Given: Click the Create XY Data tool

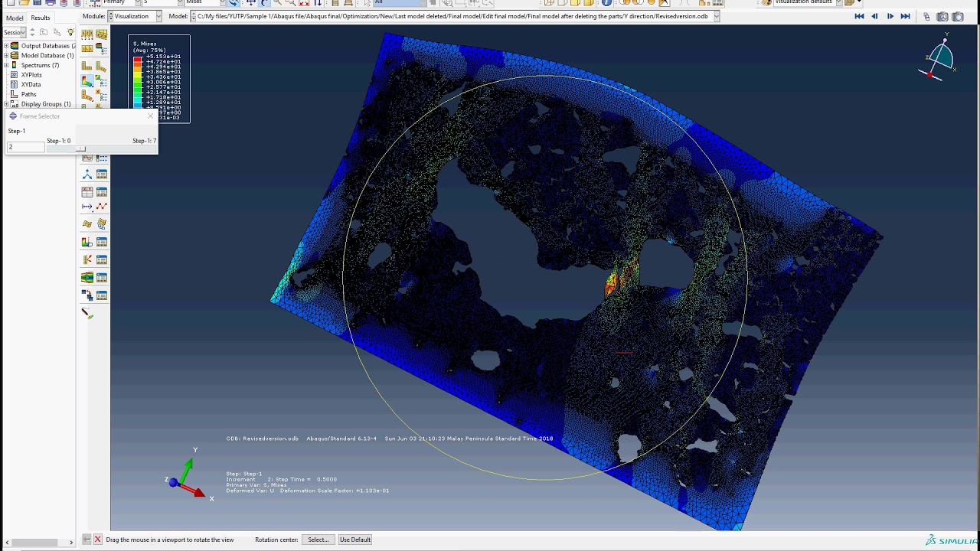Looking at the screenshot, I should tap(87, 191).
